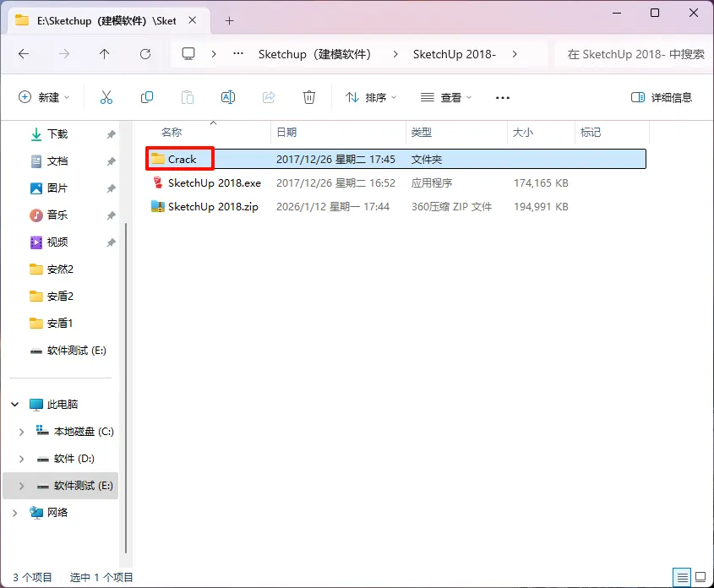Image resolution: width=714 pixels, height=588 pixels.
Task: Refresh the current folder view
Action: (145, 54)
